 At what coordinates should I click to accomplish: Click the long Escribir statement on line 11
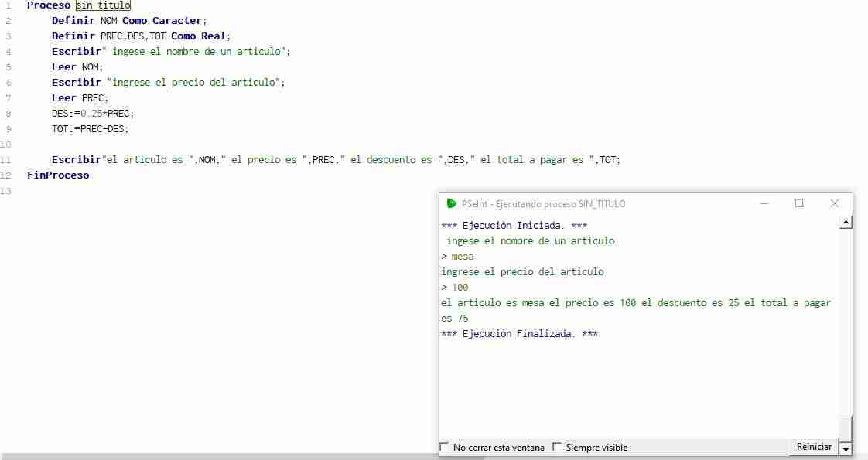(x=336, y=160)
